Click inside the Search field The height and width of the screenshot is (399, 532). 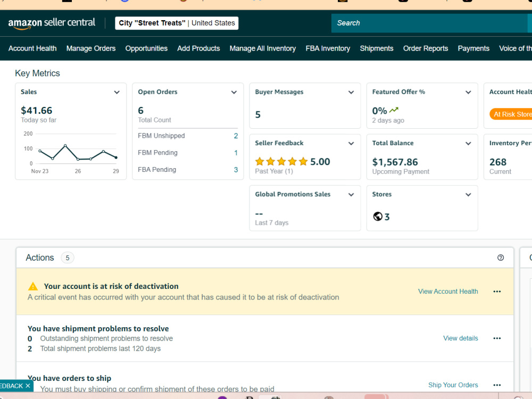(429, 23)
